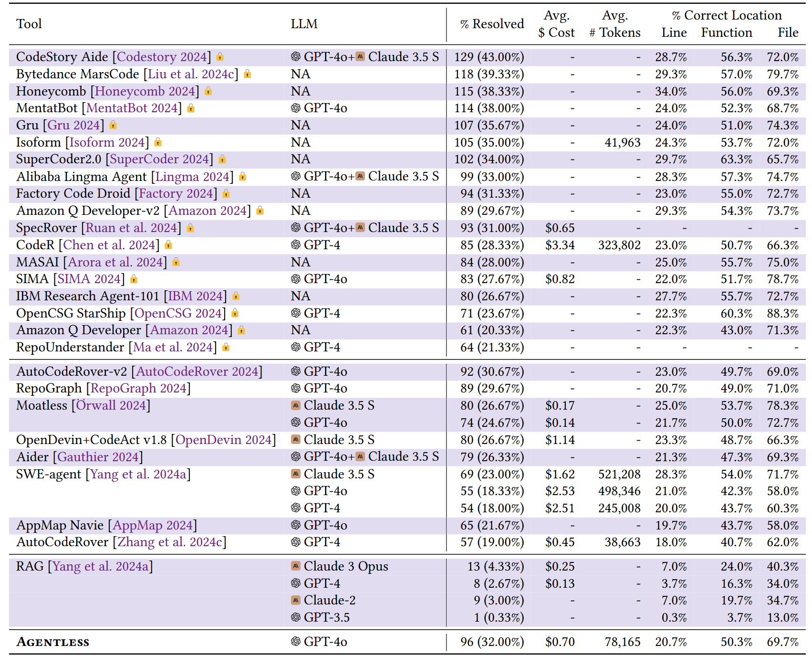Select the lock icon in the Honeycomb row
Viewport: 812px width, 656px height.
pos(208,91)
